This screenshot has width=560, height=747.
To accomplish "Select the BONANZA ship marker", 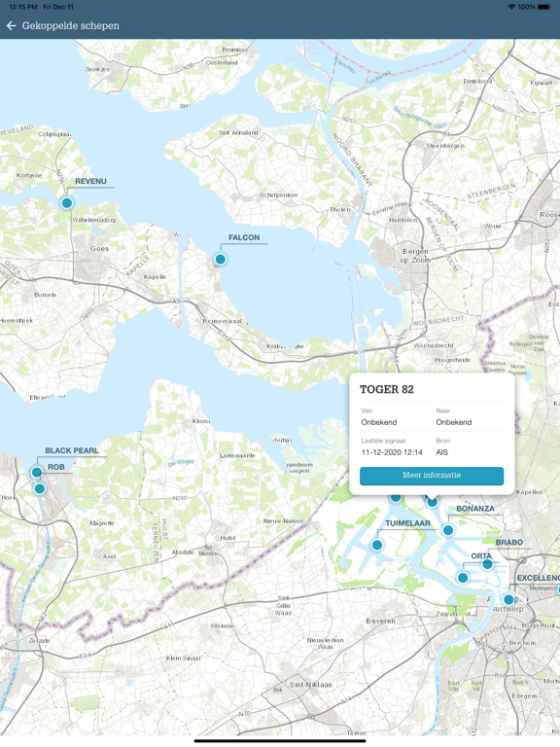I will [447, 530].
